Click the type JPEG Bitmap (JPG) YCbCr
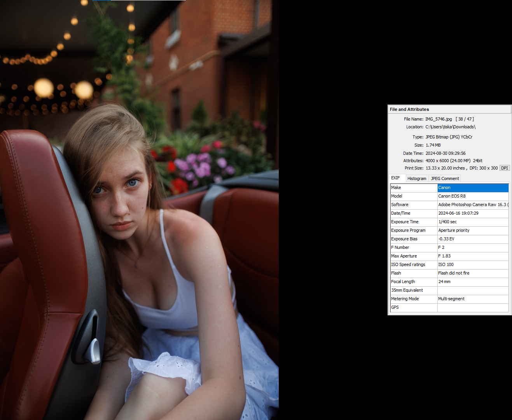 tap(449, 137)
